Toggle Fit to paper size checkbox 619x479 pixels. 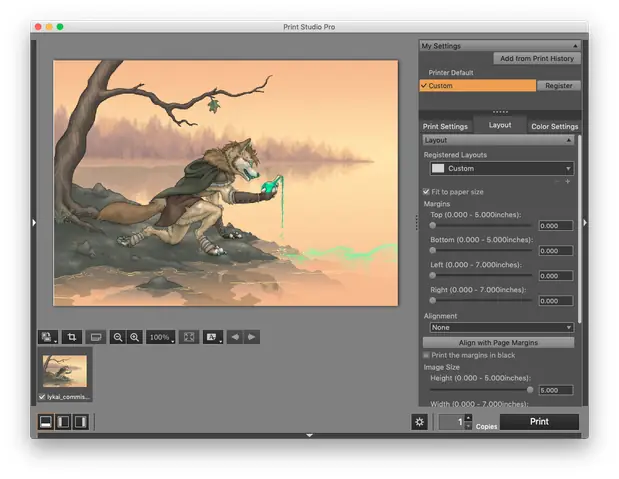[426, 192]
